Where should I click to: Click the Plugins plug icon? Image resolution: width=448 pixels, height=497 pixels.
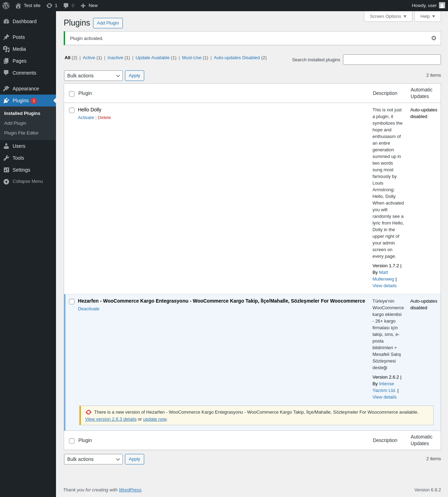pos(6,101)
